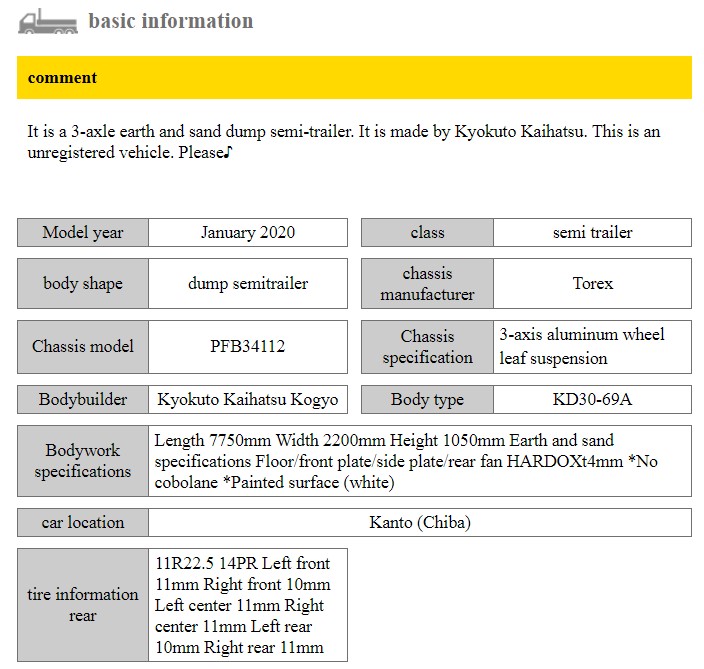
Task: Click the 'Chassis specification' label cell
Action: click(x=427, y=347)
